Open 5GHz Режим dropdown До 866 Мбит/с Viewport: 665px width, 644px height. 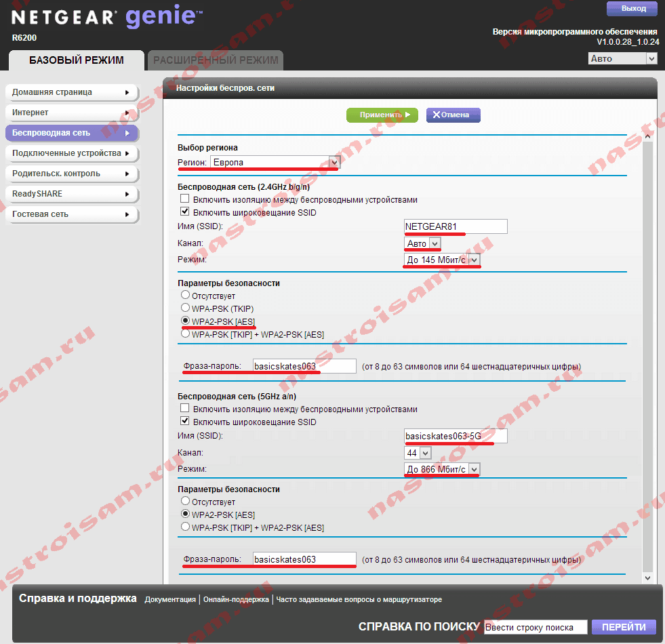pos(443,469)
